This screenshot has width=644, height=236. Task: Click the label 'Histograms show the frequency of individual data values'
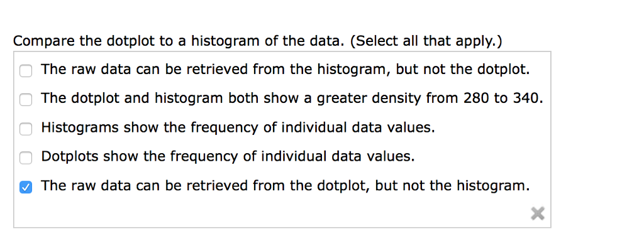tap(238, 128)
